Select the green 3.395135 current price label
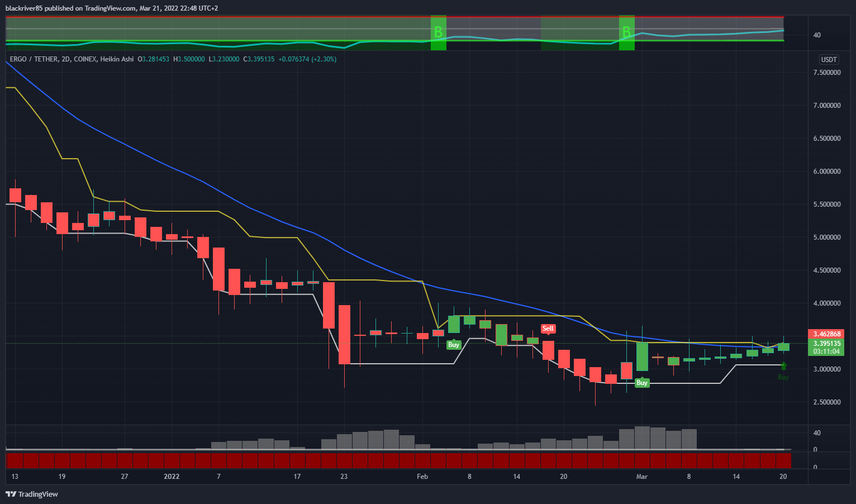The image size is (856, 504). (x=827, y=343)
